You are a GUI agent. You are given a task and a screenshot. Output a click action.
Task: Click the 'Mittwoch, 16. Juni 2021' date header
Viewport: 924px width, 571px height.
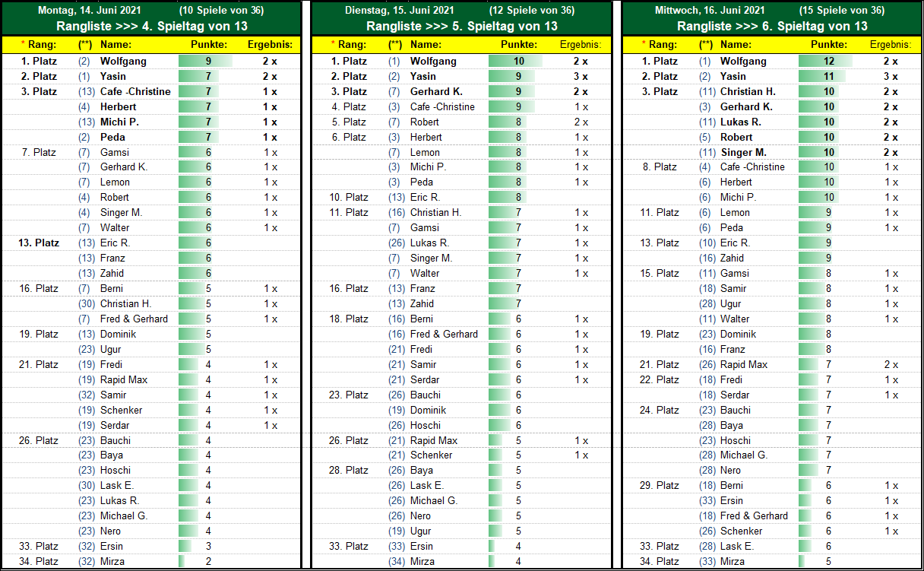[710, 11]
